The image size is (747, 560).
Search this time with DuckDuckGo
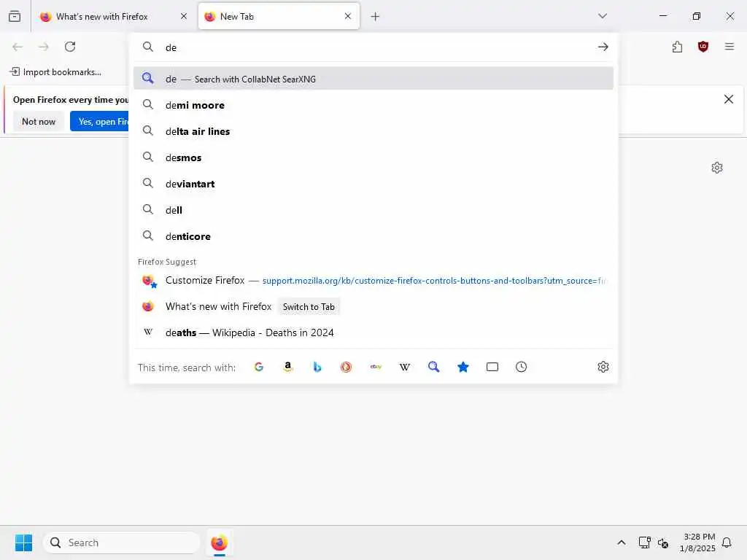tap(347, 367)
